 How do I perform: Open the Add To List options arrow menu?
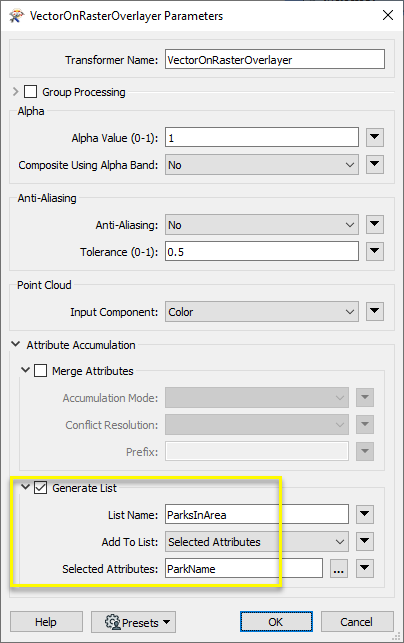tap(365, 542)
